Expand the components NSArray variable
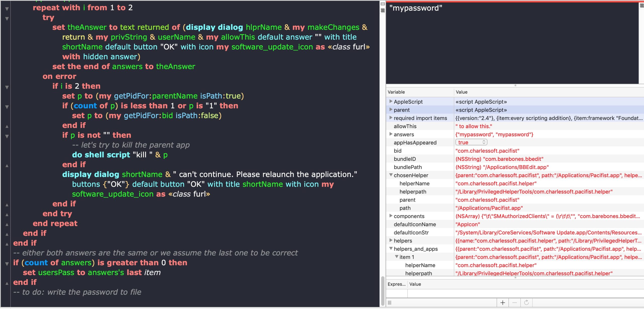 tap(391, 216)
